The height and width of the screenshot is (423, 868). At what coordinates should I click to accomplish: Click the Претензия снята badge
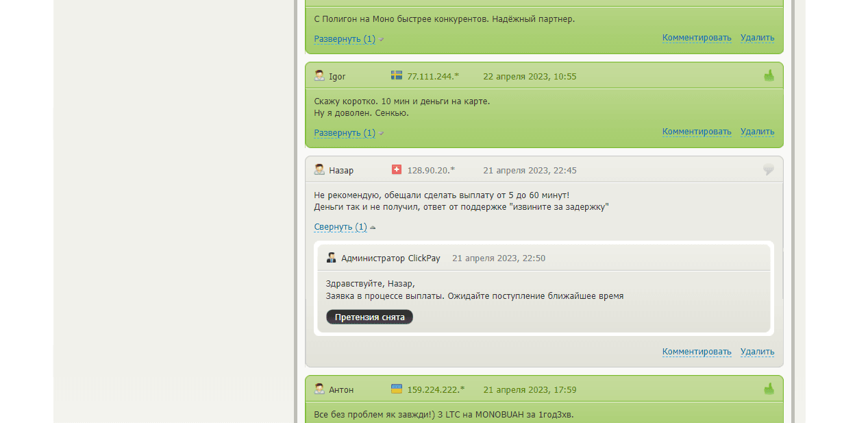point(369,317)
